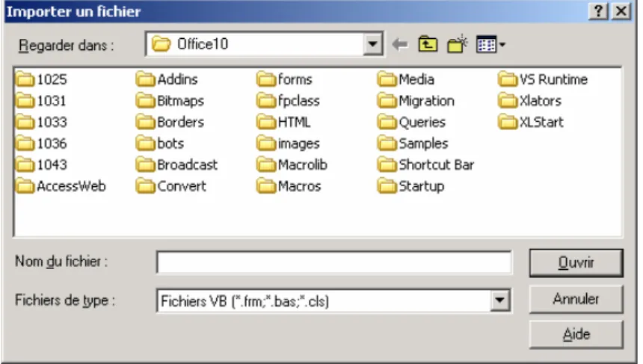The image size is (643, 364).
Task: Click the Nom du fichier input field
Action: [333, 262]
